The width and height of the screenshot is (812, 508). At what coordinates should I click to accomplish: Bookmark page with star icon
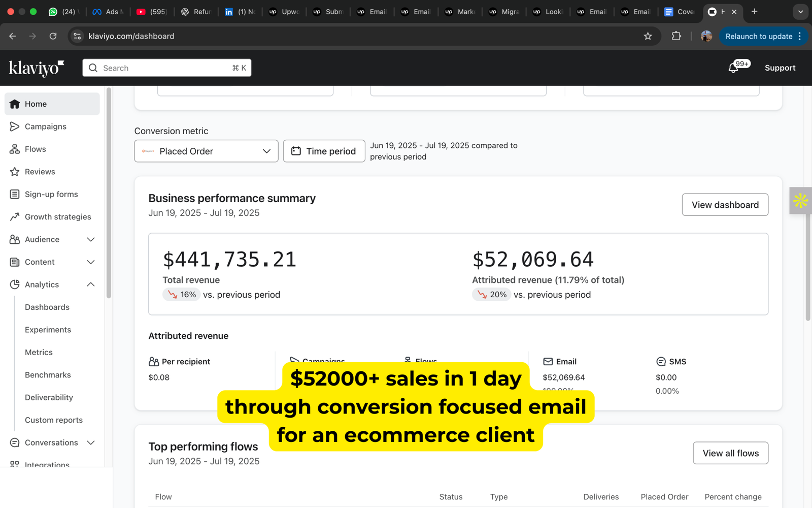(x=648, y=36)
